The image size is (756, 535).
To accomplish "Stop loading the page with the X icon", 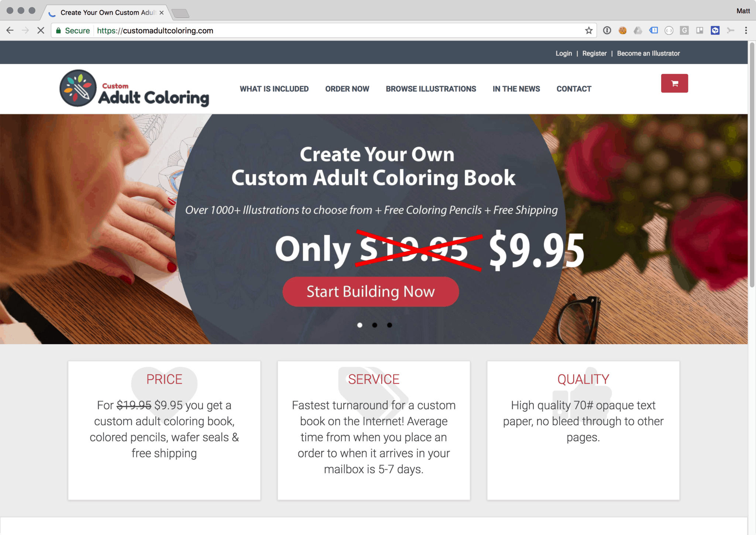I will tap(41, 31).
